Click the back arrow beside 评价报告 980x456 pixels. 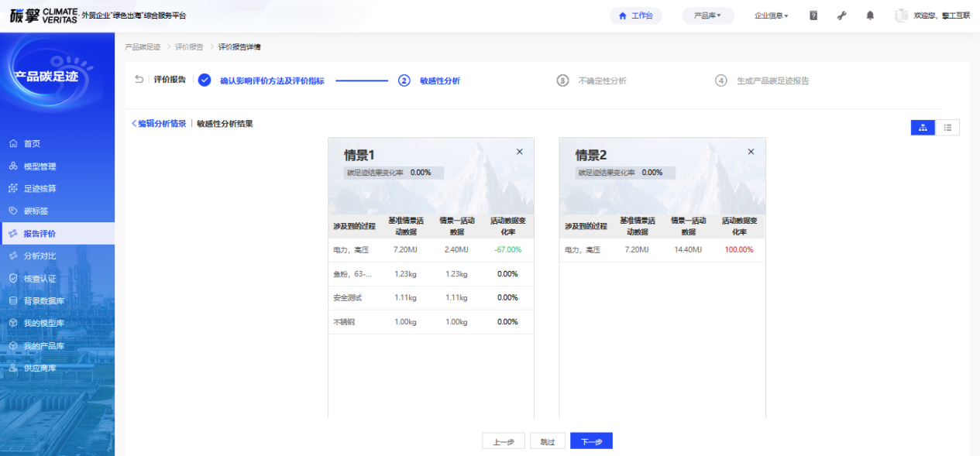pyautogui.click(x=139, y=80)
